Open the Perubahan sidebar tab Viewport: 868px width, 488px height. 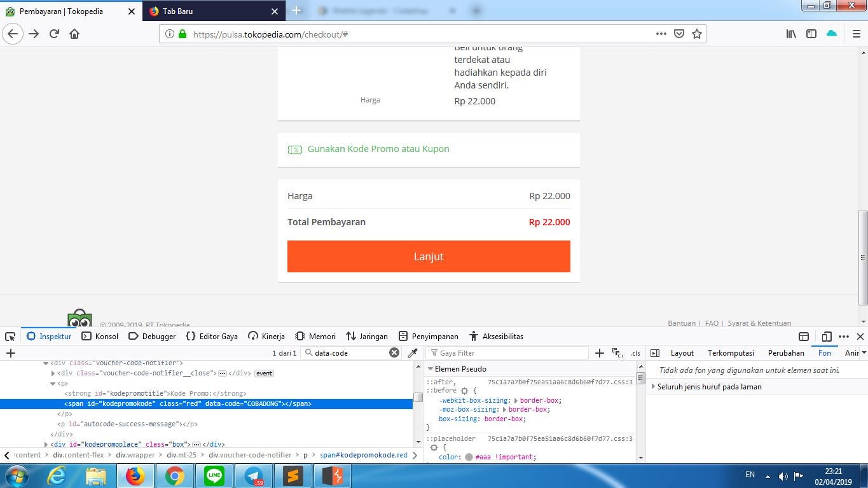(x=786, y=353)
